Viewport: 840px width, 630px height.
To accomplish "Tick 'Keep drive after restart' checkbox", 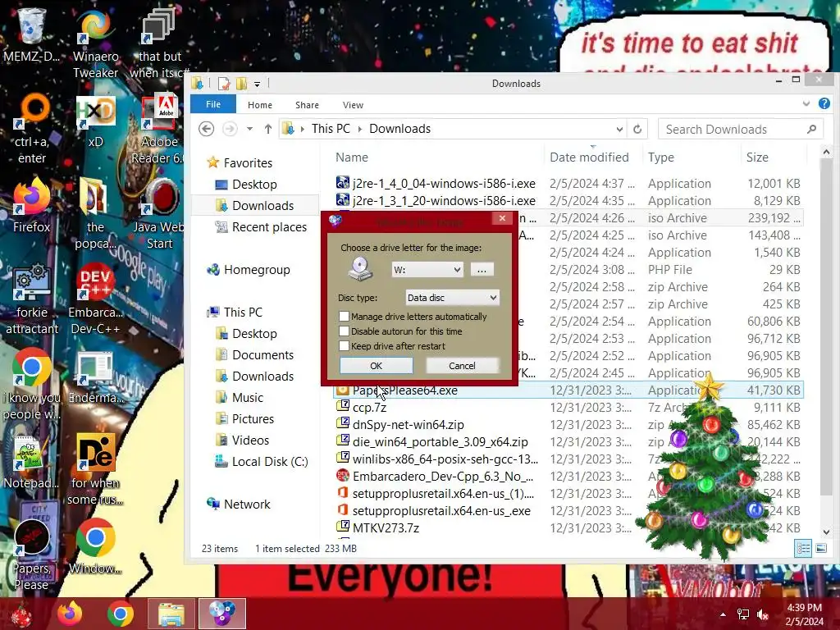I will (344, 346).
